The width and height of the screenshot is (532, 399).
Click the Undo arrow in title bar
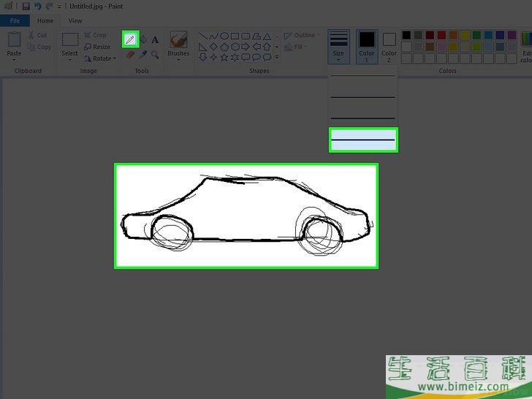pos(37,6)
